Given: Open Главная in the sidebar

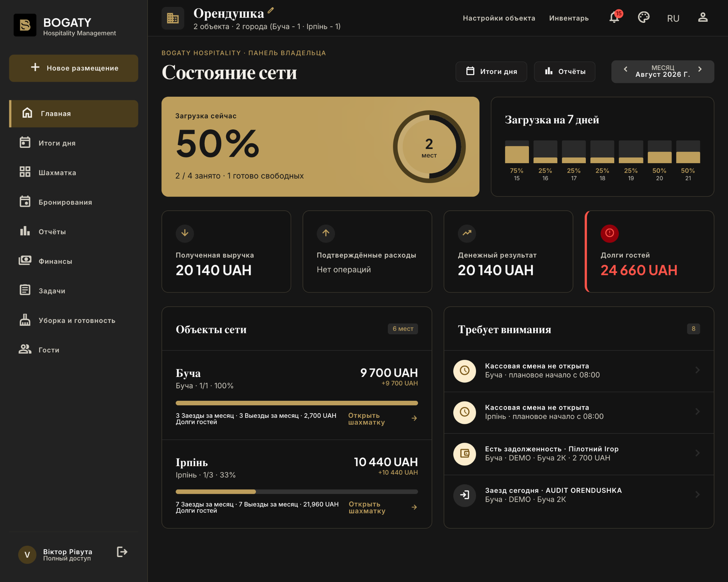Looking at the screenshot, I should click(74, 114).
